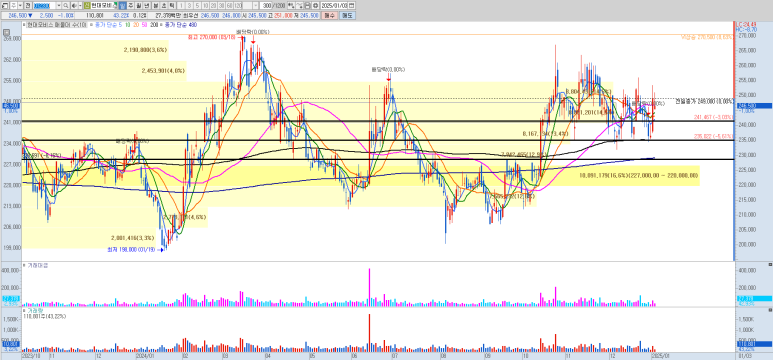The image size is (773, 360).
Task: Click second chart tool icon right of 1200
Action: [x=299, y=5]
